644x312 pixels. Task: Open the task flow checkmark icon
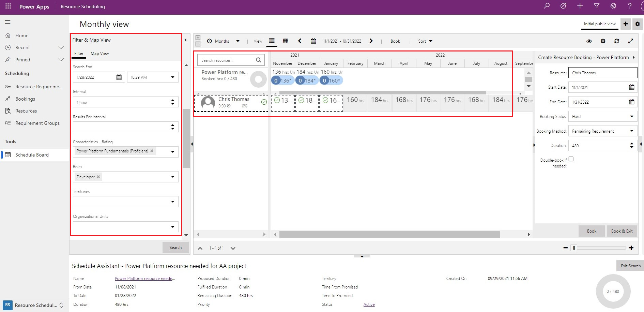pos(563,6)
